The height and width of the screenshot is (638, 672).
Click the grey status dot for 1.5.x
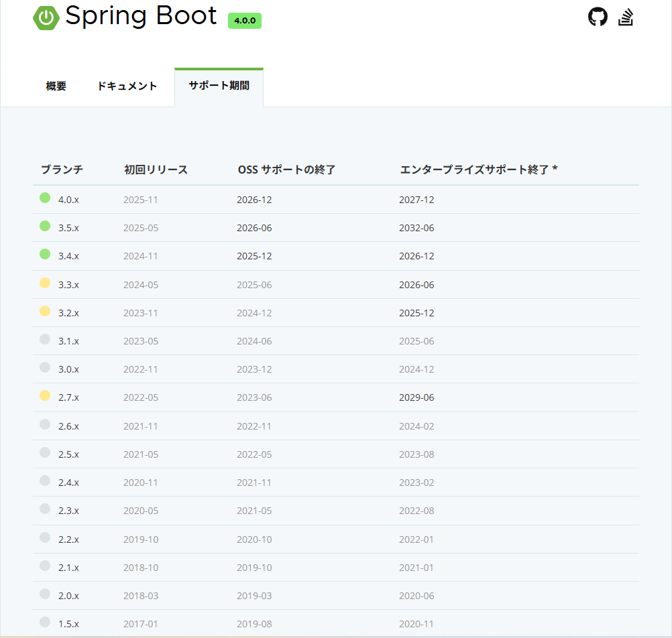(x=45, y=622)
